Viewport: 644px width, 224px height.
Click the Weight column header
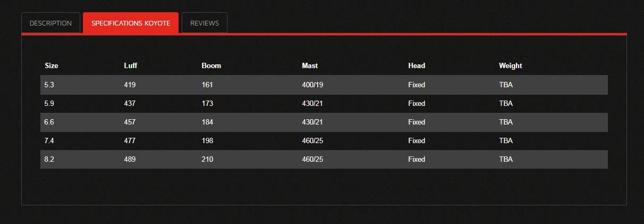(510, 66)
